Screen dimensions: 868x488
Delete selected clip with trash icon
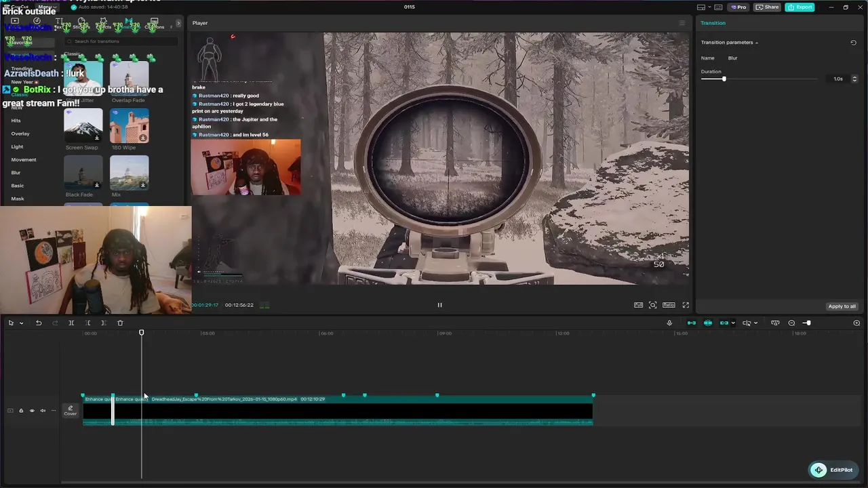(120, 323)
